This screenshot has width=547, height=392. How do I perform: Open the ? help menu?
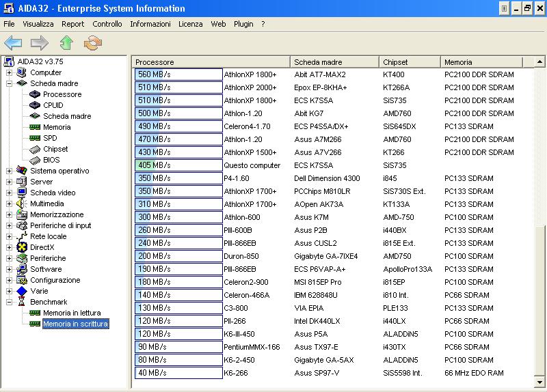point(263,24)
